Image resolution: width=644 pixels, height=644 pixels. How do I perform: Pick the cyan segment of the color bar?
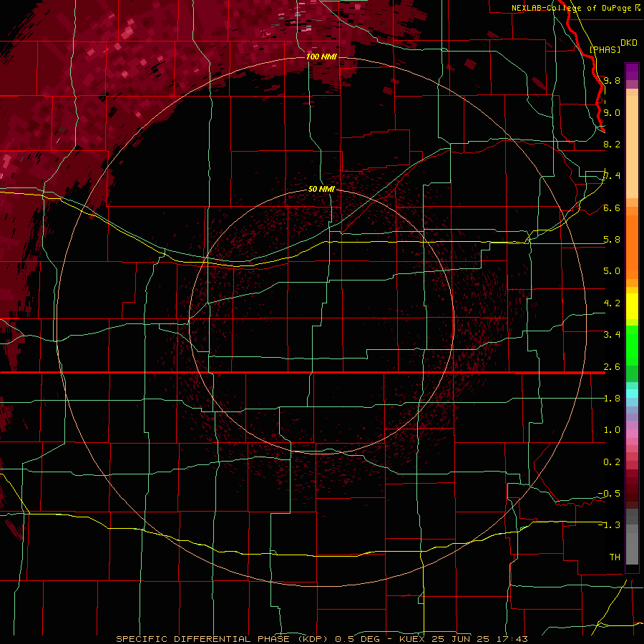632,394
